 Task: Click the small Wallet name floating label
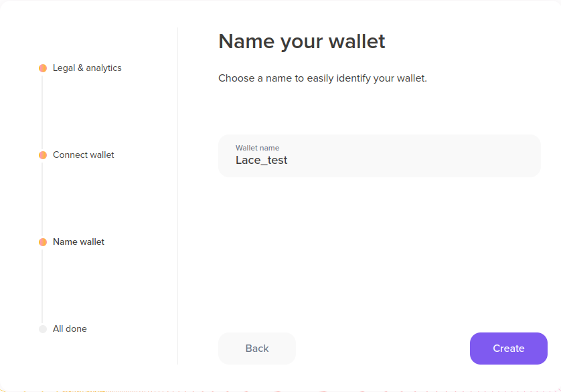pyautogui.click(x=257, y=148)
